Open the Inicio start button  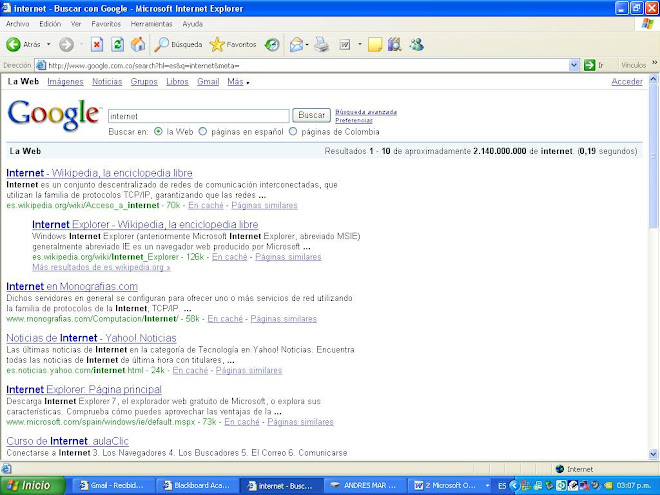point(33,485)
